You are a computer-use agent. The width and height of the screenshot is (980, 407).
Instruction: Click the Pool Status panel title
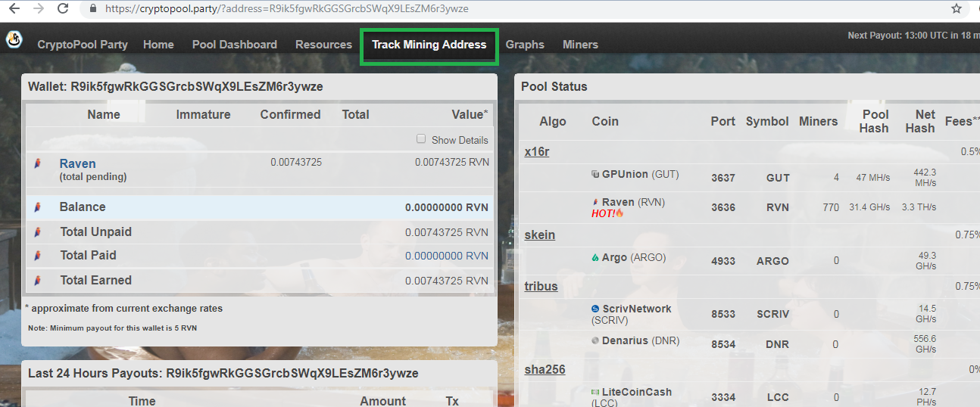(x=554, y=86)
